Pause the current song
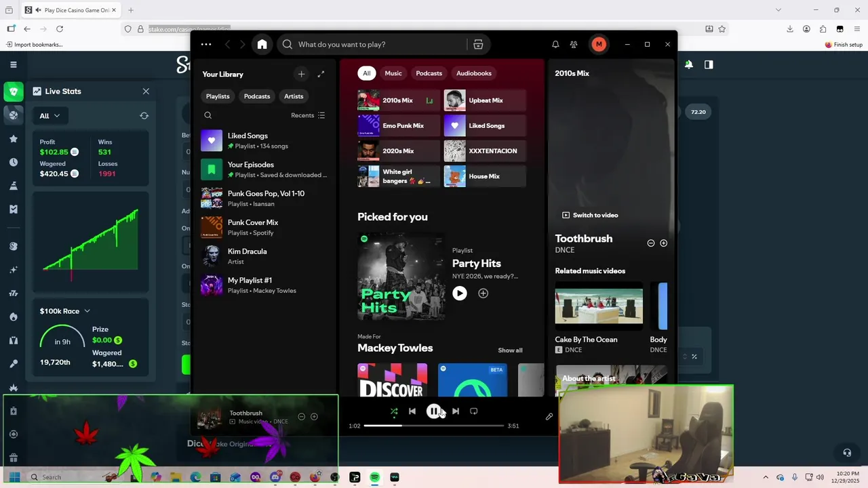Image resolution: width=868 pixels, height=488 pixels. 434,411
